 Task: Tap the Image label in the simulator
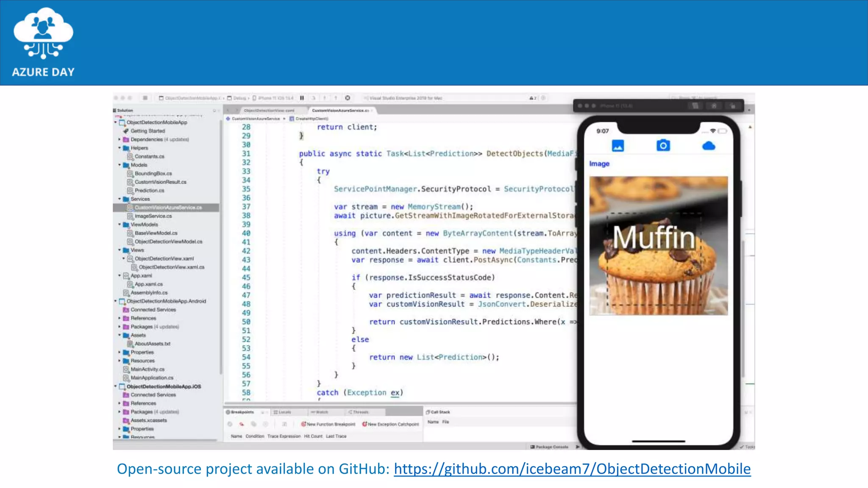(x=599, y=164)
